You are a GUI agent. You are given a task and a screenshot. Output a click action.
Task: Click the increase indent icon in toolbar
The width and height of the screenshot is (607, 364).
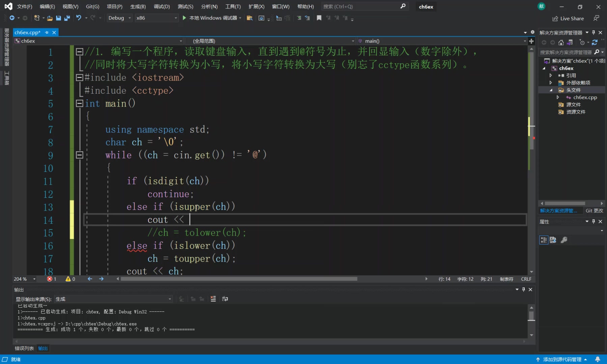(299, 18)
